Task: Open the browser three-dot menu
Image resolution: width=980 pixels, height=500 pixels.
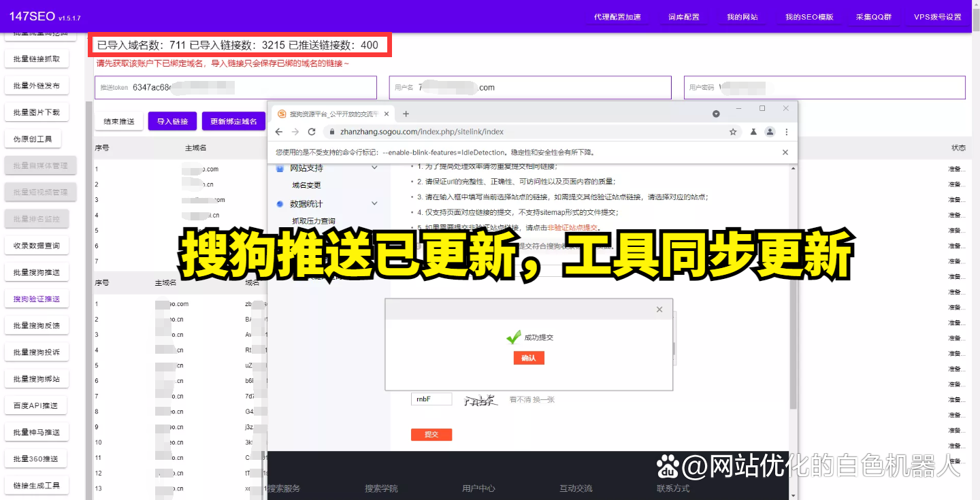Action: pos(787,131)
